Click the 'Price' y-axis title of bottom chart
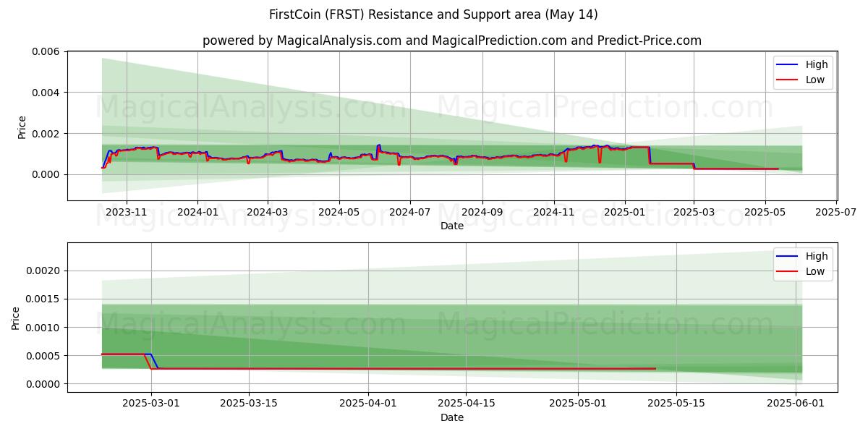 point(16,318)
